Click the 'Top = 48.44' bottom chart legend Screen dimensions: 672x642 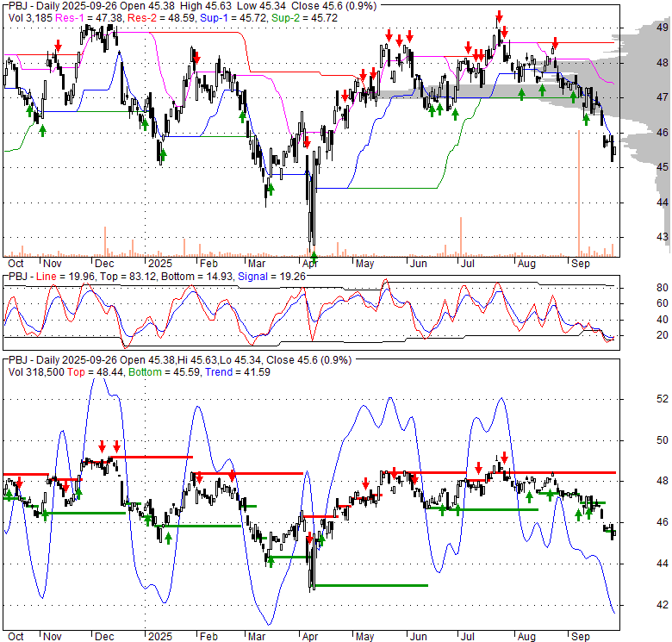tap(95, 372)
